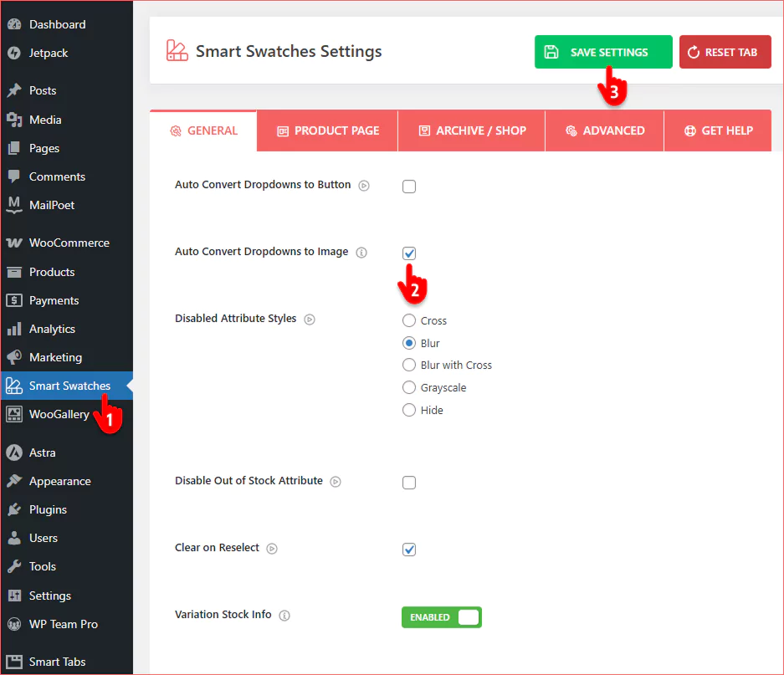Select the Hide radio option

tap(409, 410)
